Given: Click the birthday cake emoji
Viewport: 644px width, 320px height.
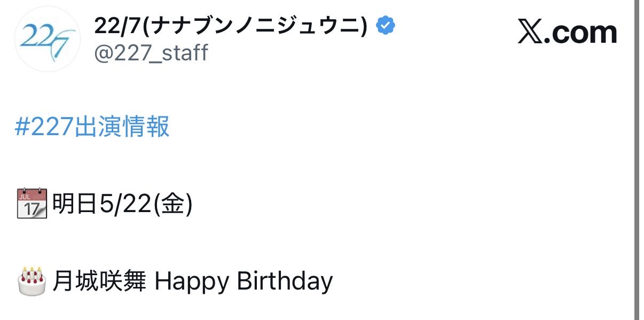Looking at the screenshot, I should tap(32, 281).
